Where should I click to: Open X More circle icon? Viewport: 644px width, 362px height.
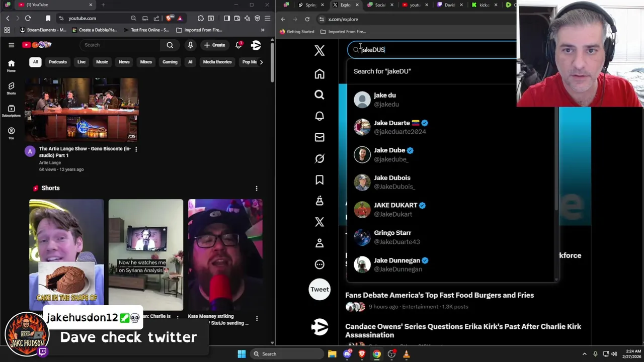point(319,264)
